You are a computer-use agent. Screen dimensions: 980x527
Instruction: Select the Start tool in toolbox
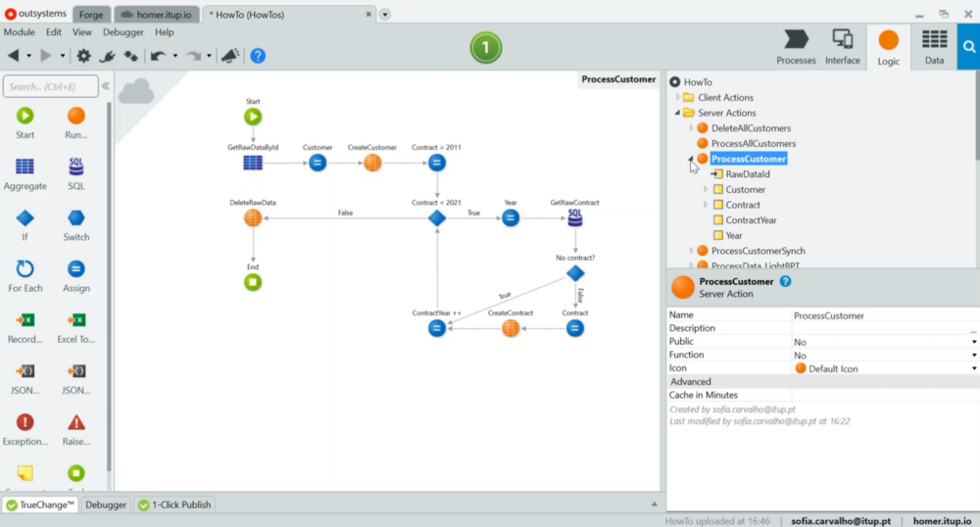[25, 123]
